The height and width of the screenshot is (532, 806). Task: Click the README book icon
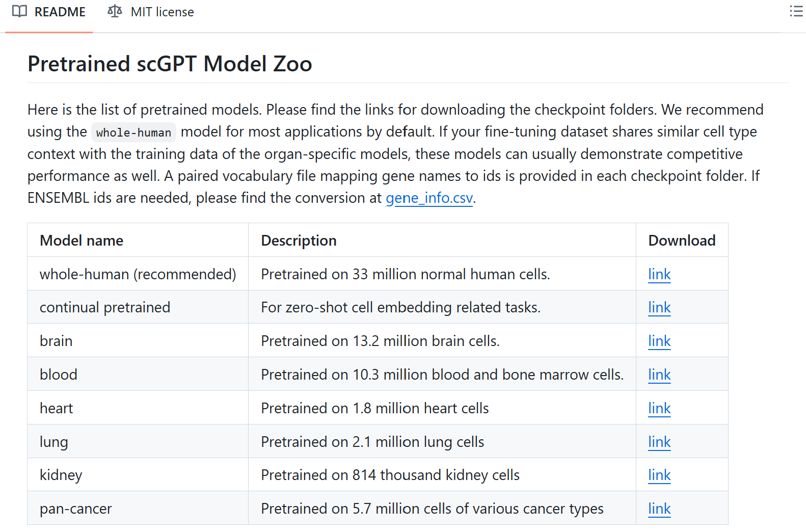tap(19, 12)
